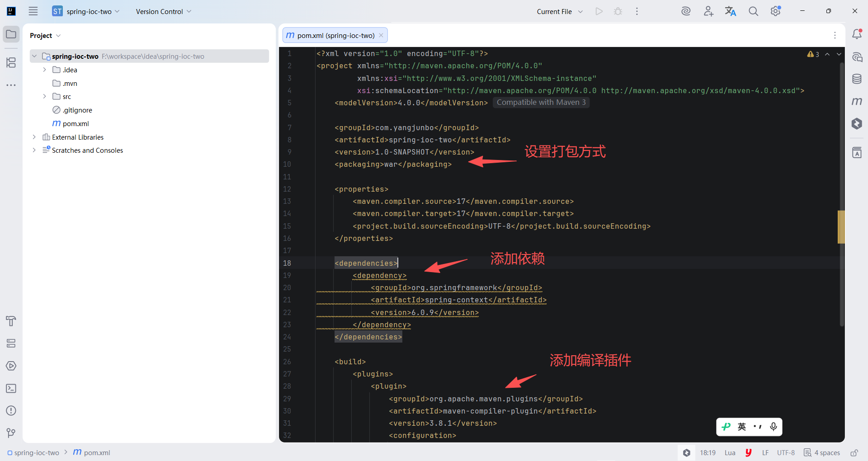Toggle punctuation mode in input method bar
Viewport: 868px width, 461px height.
coord(758,427)
